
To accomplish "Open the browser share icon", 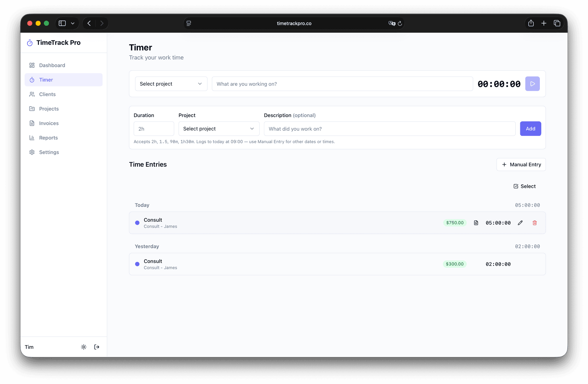I will point(531,23).
